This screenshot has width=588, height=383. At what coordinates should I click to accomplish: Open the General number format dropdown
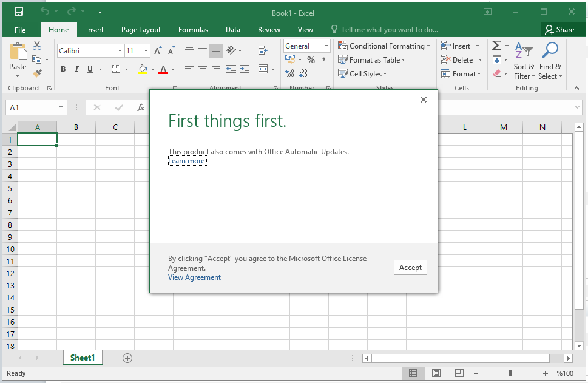coord(326,46)
